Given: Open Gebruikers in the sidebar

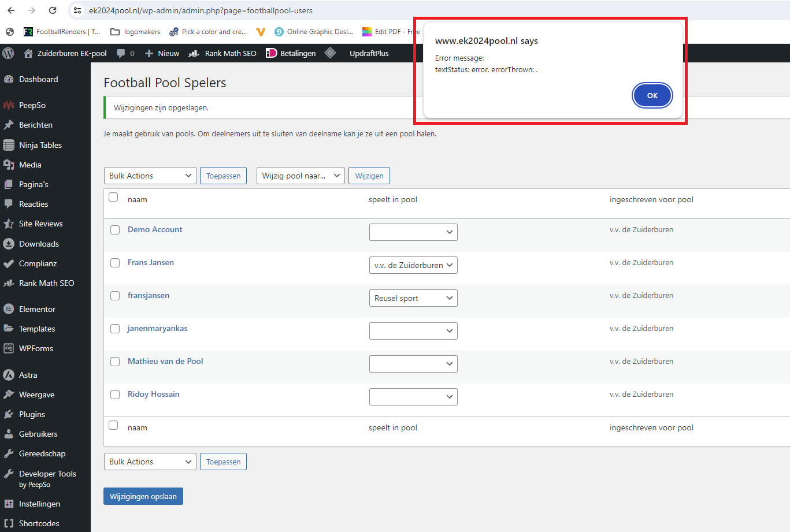Looking at the screenshot, I should [x=45, y=434].
